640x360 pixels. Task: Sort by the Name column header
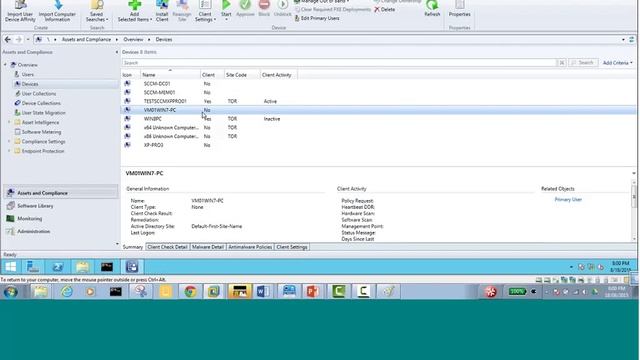point(170,75)
